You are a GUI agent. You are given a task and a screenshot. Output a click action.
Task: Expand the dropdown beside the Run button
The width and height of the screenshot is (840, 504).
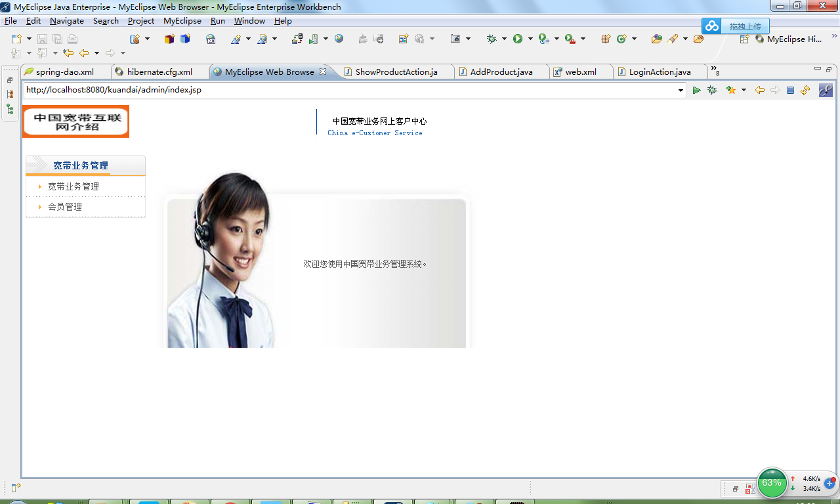coord(530,39)
